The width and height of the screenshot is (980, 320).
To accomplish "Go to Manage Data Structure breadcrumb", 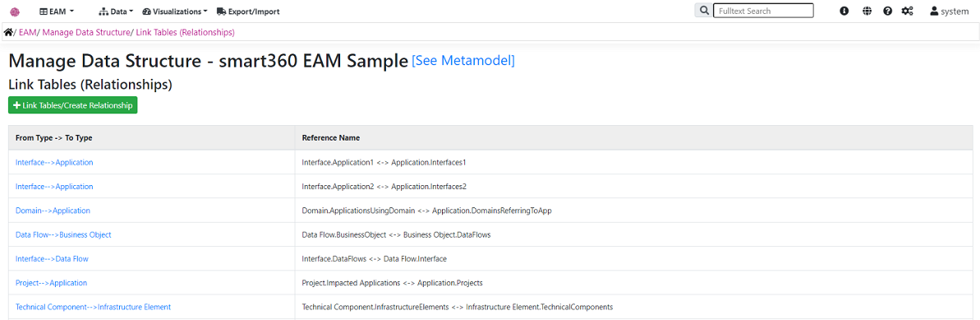I will 85,32.
